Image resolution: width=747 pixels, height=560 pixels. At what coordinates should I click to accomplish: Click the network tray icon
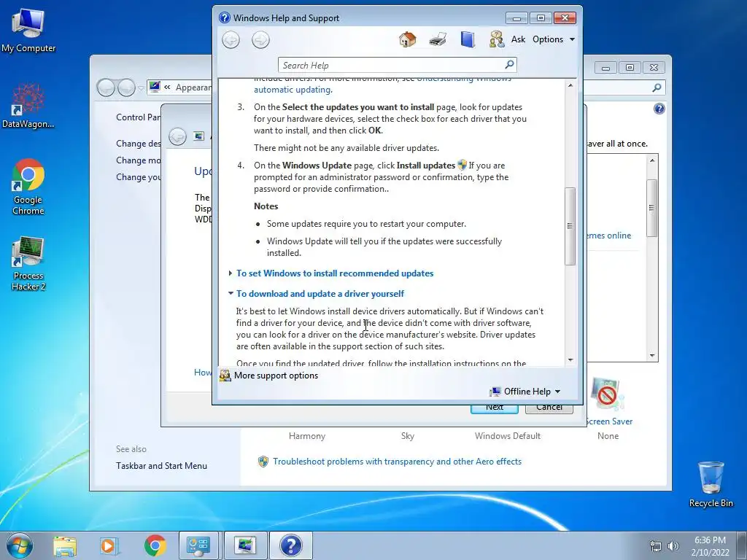click(656, 546)
